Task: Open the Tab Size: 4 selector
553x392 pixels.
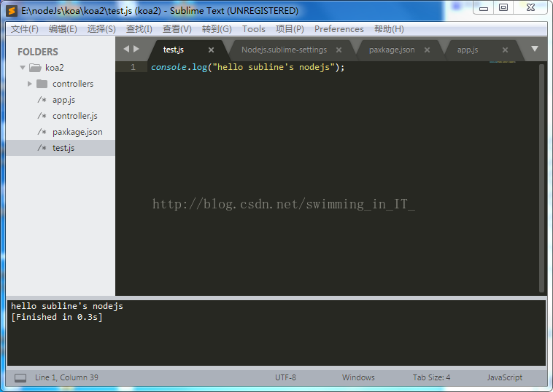Action: pyautogui.click(x=431, y=377)
